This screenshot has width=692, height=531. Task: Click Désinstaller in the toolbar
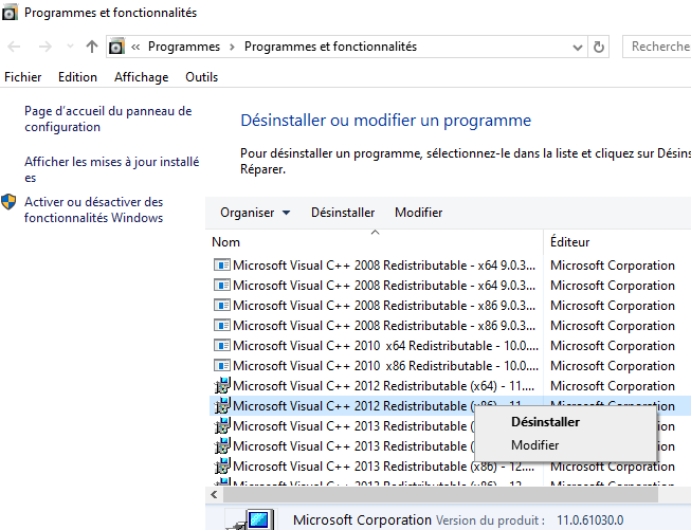[343, 213]
